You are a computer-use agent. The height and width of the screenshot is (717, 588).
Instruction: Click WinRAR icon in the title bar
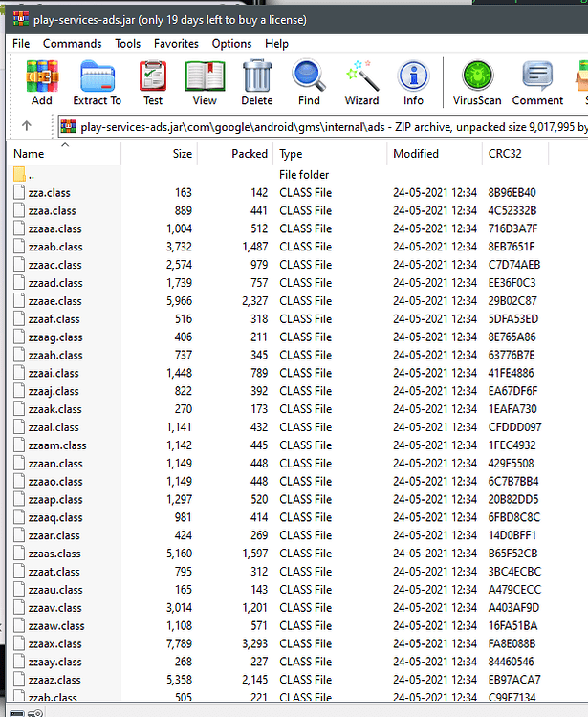click(x=21, y=19)
